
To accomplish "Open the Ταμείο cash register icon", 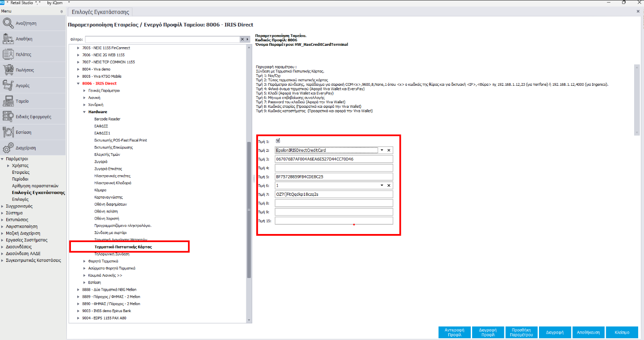I will click(9, 101).
